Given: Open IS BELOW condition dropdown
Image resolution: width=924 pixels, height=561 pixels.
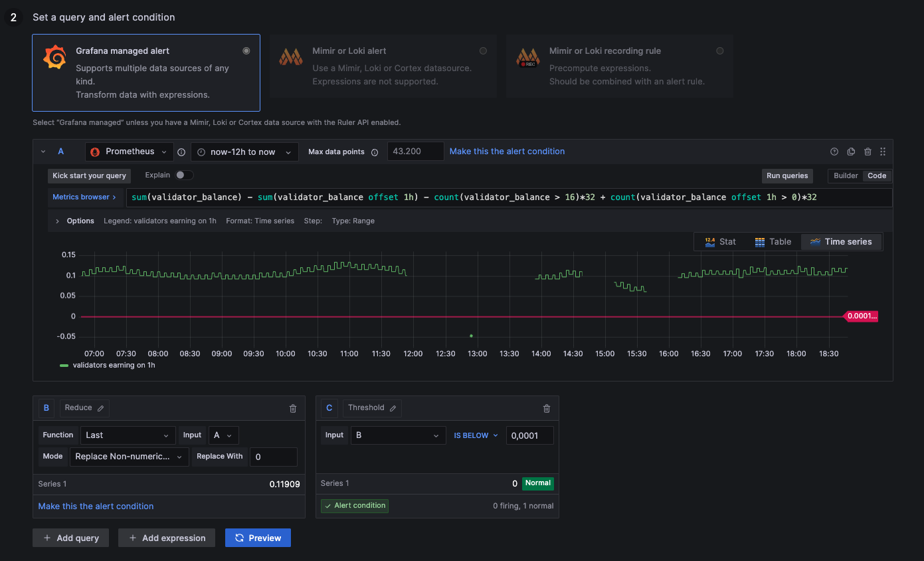Looking at the screenshot, I should click(476, 435).
